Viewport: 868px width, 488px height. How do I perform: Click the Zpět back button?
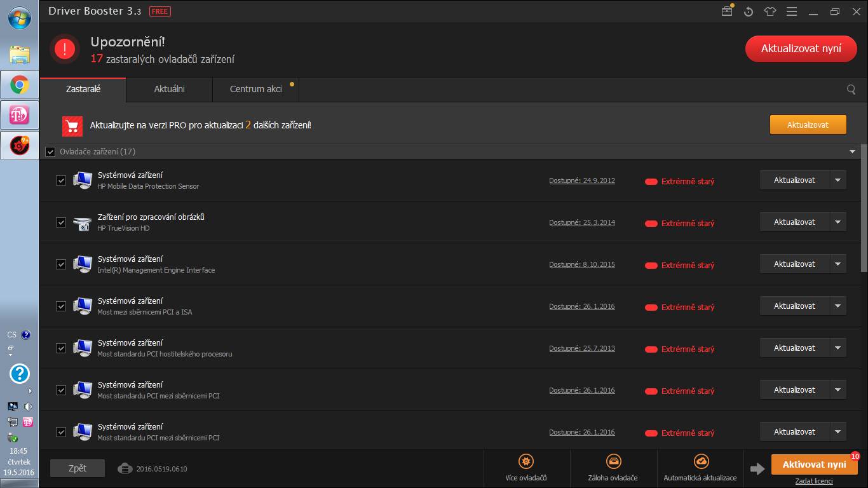[x=78, y=468]
